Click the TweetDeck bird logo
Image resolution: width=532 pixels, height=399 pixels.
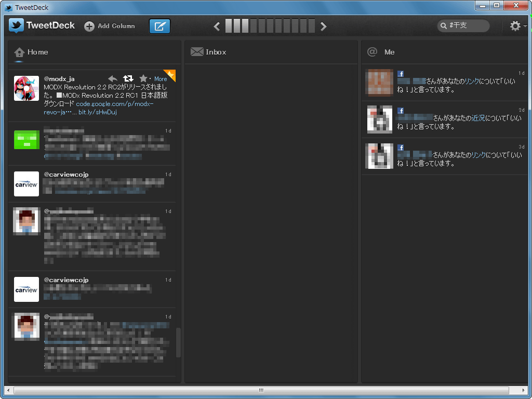[x=16, y=26]
